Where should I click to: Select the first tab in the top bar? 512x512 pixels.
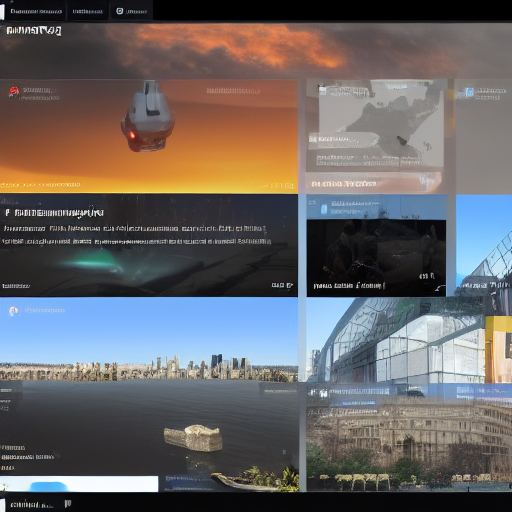(x=36, y=11)
